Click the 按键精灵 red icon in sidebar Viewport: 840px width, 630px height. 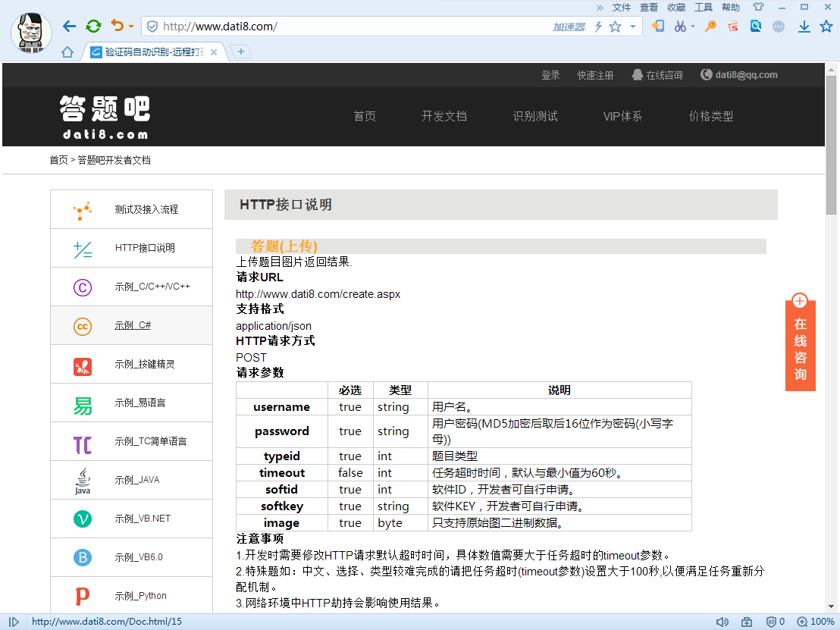(83, 367)
